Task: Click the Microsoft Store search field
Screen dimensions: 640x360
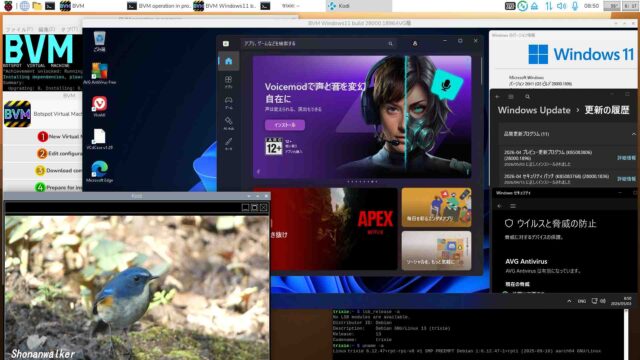Action: point(318,43)
